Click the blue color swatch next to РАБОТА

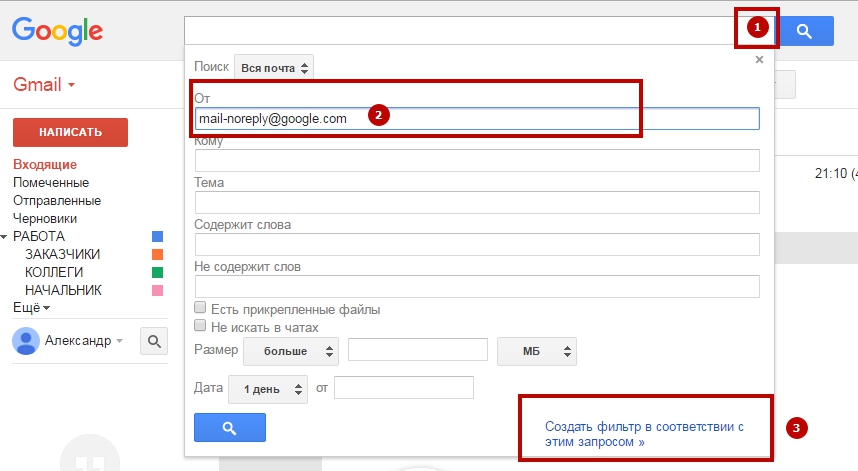(x=157, y=236)
